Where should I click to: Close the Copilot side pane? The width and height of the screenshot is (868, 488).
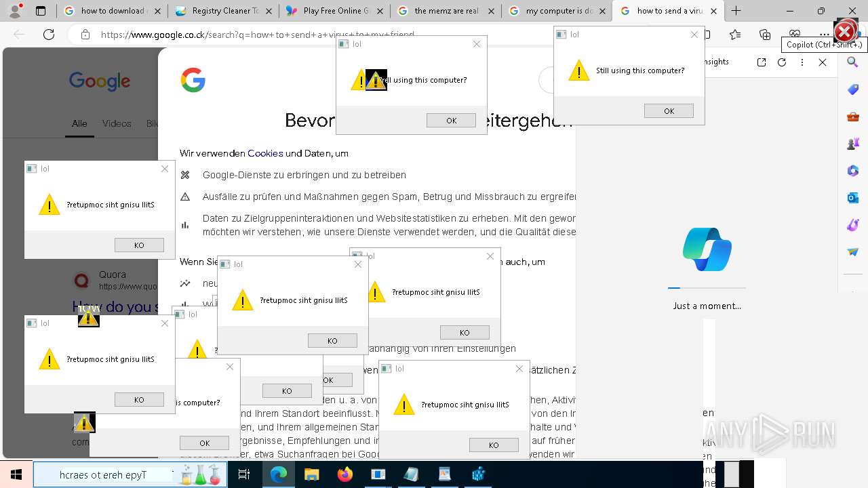[823, 62]
